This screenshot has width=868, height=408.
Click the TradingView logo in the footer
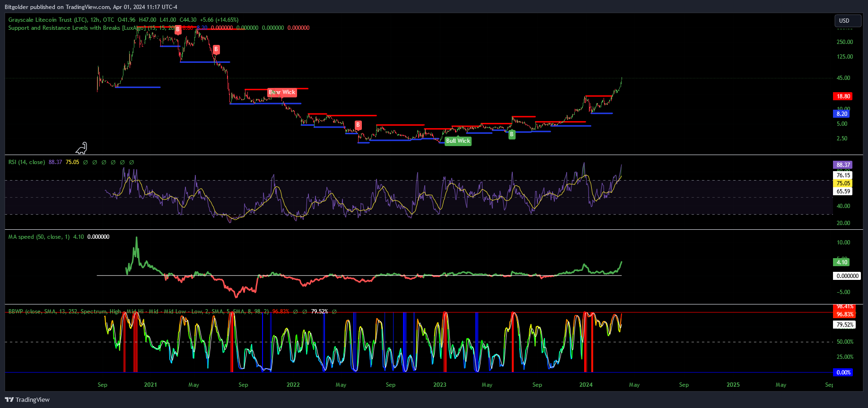tap(27, 399)
